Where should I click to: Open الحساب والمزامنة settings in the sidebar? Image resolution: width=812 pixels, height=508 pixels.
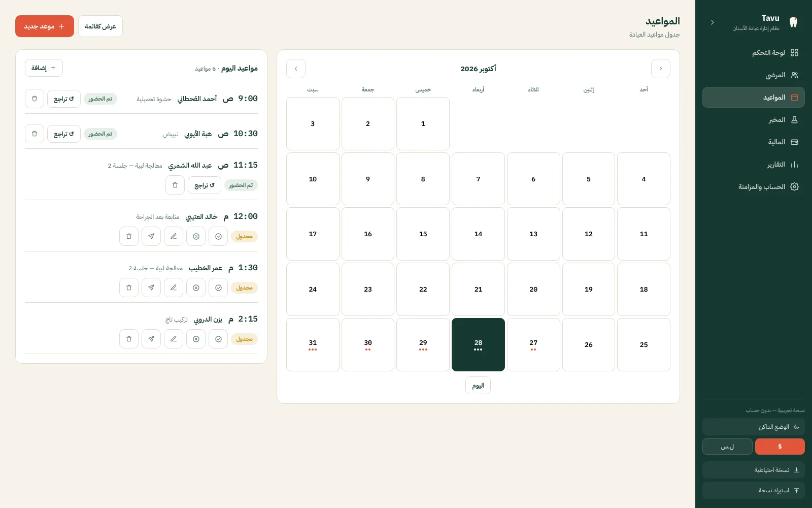[x=754, y=187]
